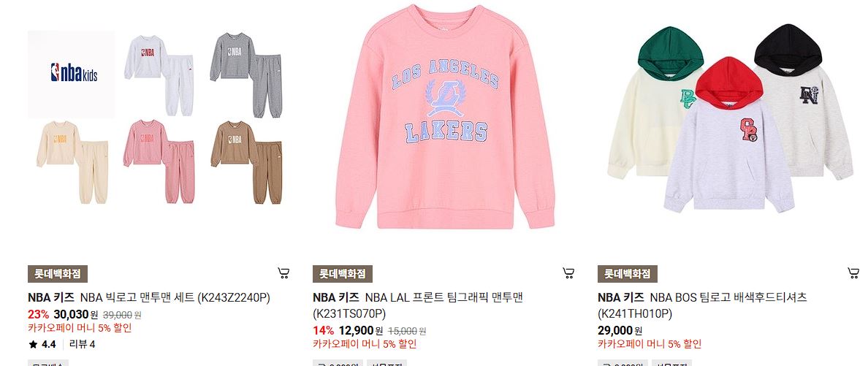Click cart icon for LAL 맨투맨
The image size is (868, 366).
click(x=568, y=273)
